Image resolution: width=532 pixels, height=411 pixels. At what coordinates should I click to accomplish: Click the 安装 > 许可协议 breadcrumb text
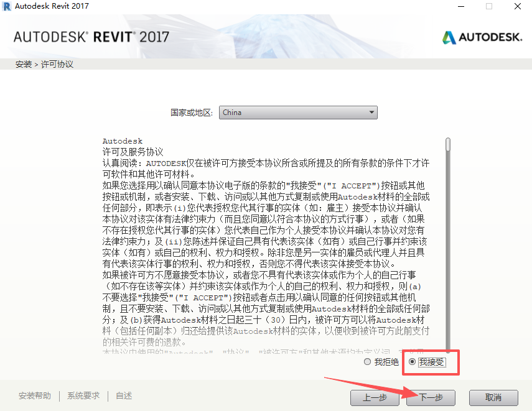[44, 64]
